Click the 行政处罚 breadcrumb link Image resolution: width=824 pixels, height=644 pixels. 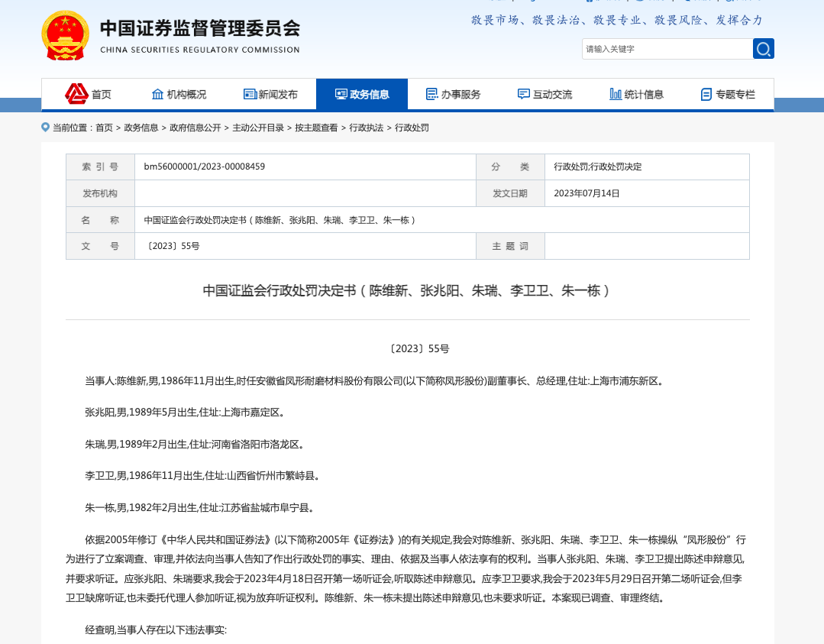[412, 128]
